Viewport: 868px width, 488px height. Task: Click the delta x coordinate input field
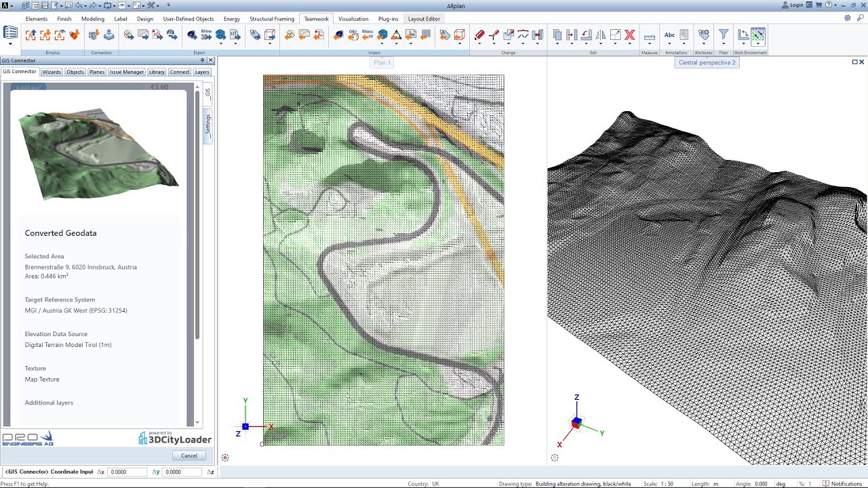(127, 472)
